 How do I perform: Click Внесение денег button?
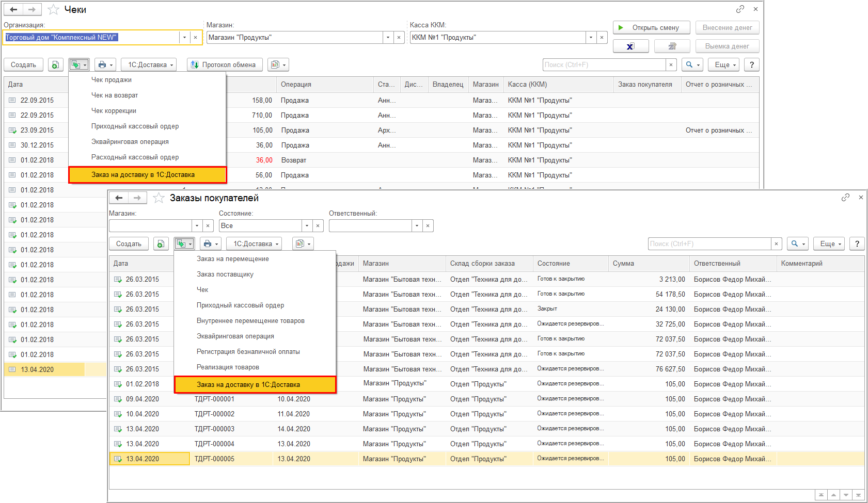(x=727, y=27)
